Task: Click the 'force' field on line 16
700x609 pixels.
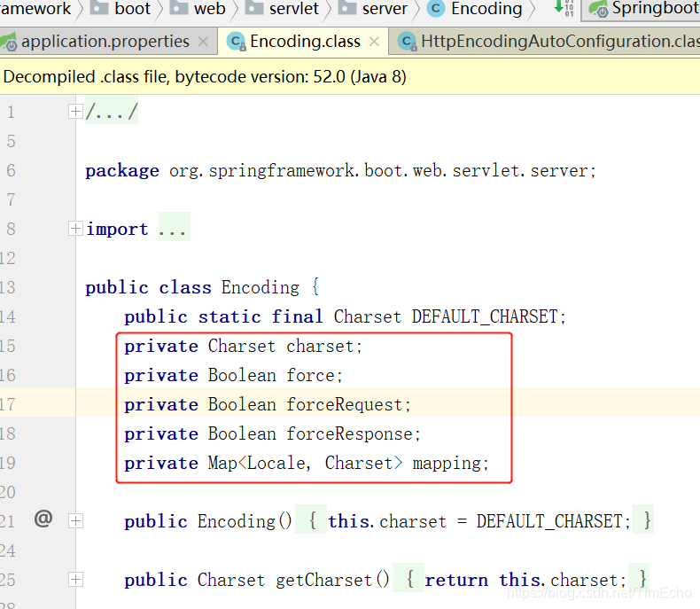Action: 310,375
